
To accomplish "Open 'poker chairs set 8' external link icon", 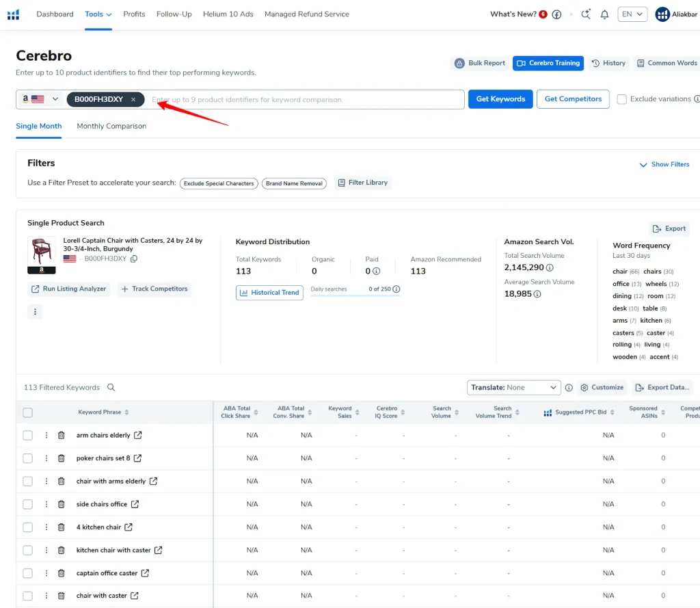I will pyautogui.click(x=137, y=458).
